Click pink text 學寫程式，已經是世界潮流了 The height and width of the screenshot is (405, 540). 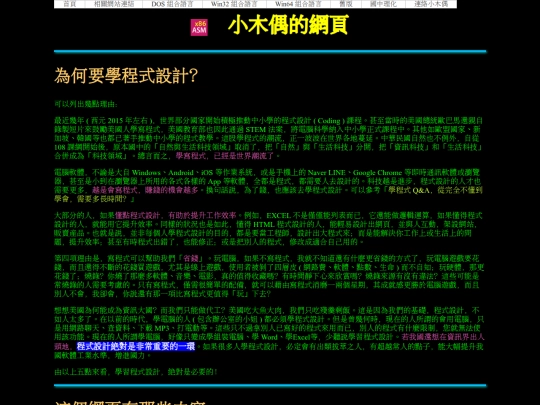click(x=225, y=156)
